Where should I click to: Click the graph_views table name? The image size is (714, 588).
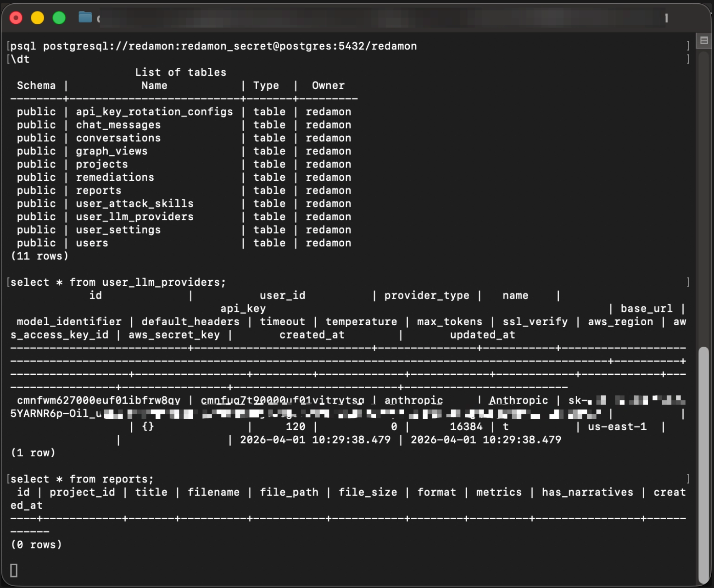[x=112, y=151]
